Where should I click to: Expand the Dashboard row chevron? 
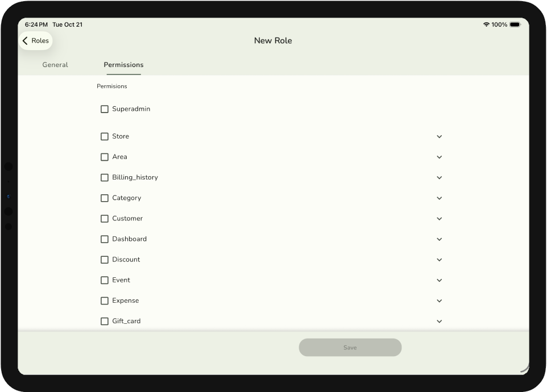pyautogui.click(x=439, y=239)
